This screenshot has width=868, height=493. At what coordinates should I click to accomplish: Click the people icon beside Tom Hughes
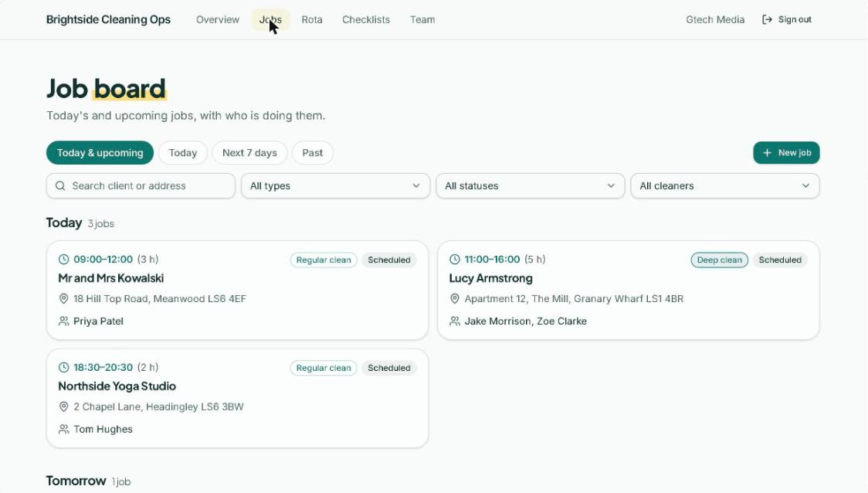(63, 429)
